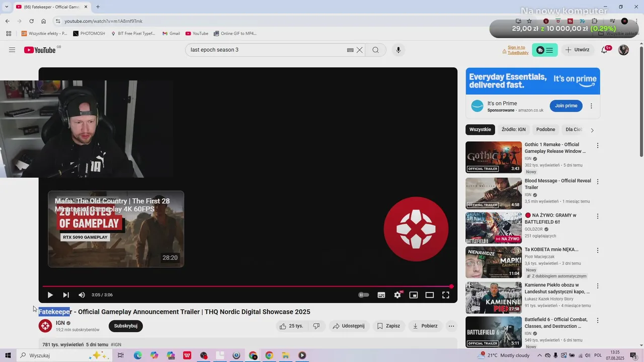Show more filter chips with the right chevron
644x362 pixels.
pyautogui.click(x=592, y=130)
